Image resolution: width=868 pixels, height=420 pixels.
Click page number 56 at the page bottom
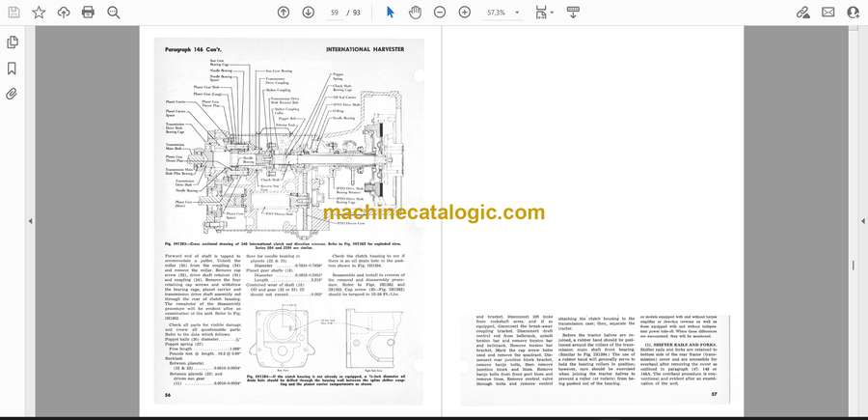click(168, 395)
